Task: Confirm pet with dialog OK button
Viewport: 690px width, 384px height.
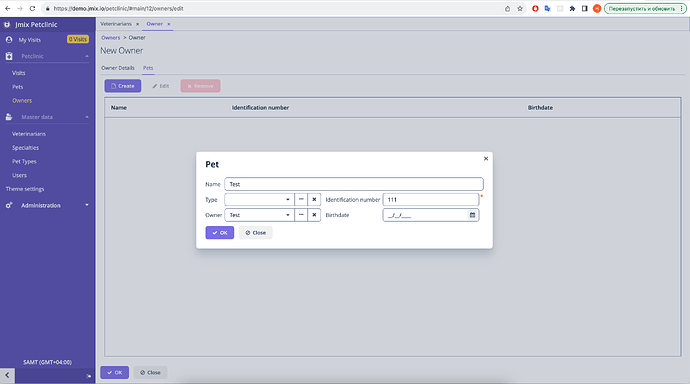Action: [220, 233]
